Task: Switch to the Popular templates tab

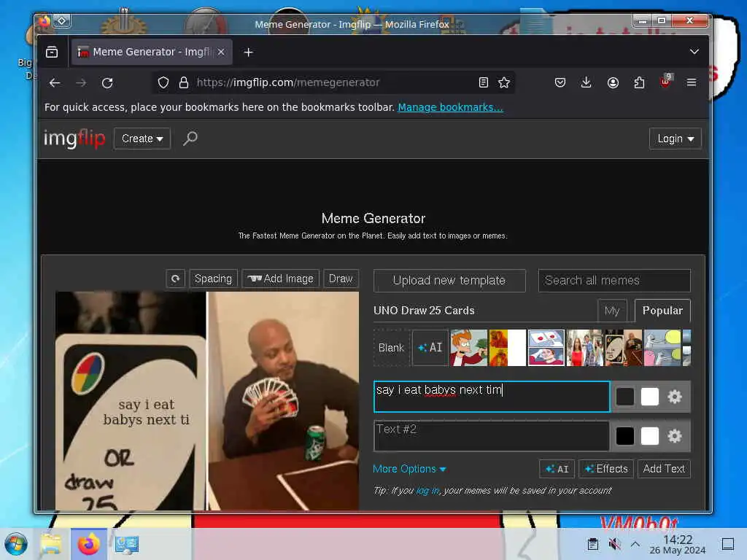Action: (x=662, y=311)
